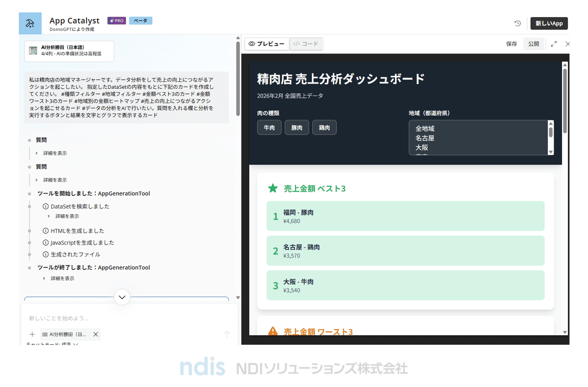This screenshot has width=588, height=387.
Task: Click the 新しいApp button
Action: pyautogui.click(x=549, y=23)
